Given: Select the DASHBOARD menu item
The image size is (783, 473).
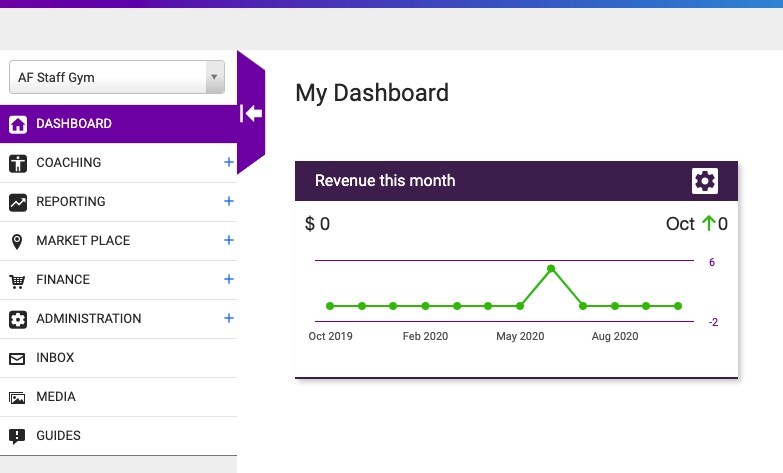Looking at the screenshot, I should click(118, 124).
